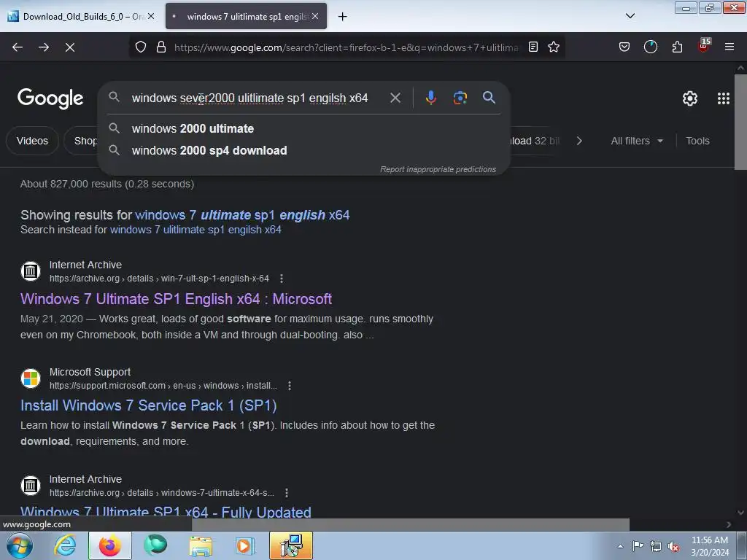Open the Google apps grid icon
747x560 pixels.
click(x=723, y=98)
